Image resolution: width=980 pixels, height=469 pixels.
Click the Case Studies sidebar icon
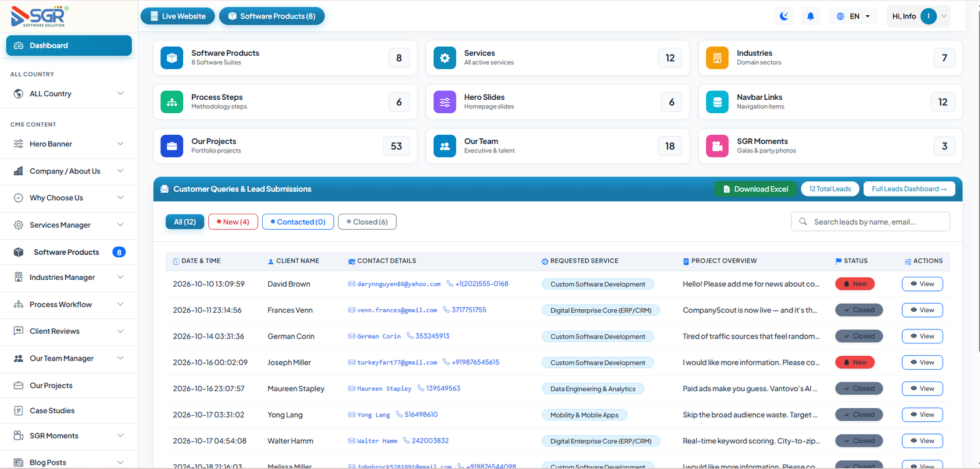tap(18, 411)
